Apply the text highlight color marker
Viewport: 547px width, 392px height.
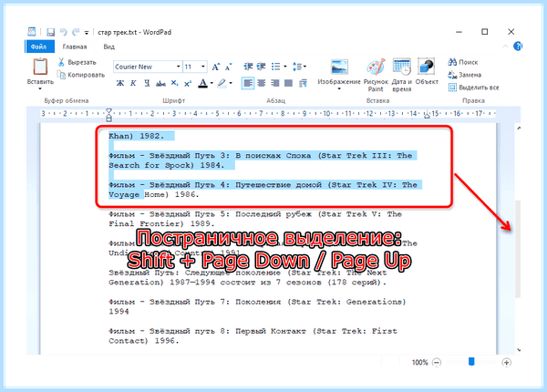coord(222,83)
